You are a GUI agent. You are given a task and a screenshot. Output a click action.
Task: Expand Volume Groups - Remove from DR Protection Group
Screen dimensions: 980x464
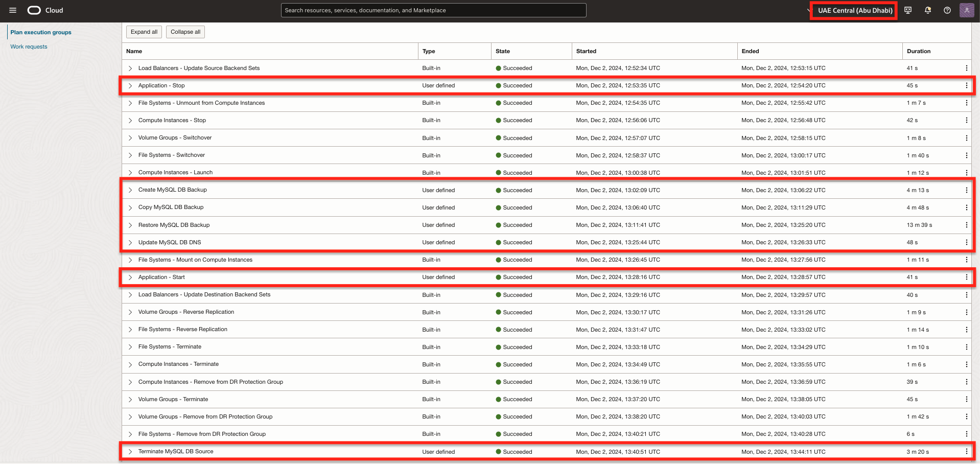[130, 416]
